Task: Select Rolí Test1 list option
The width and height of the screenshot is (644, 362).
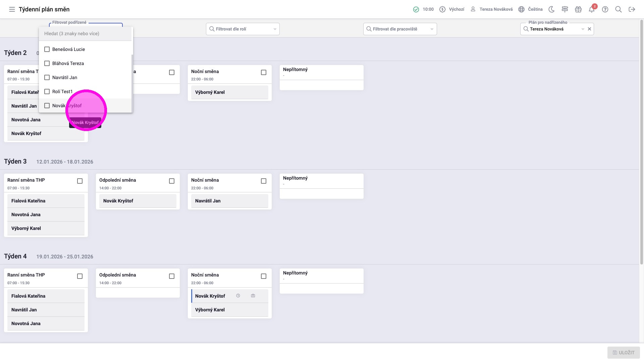Action: click(x=62, y=92)
